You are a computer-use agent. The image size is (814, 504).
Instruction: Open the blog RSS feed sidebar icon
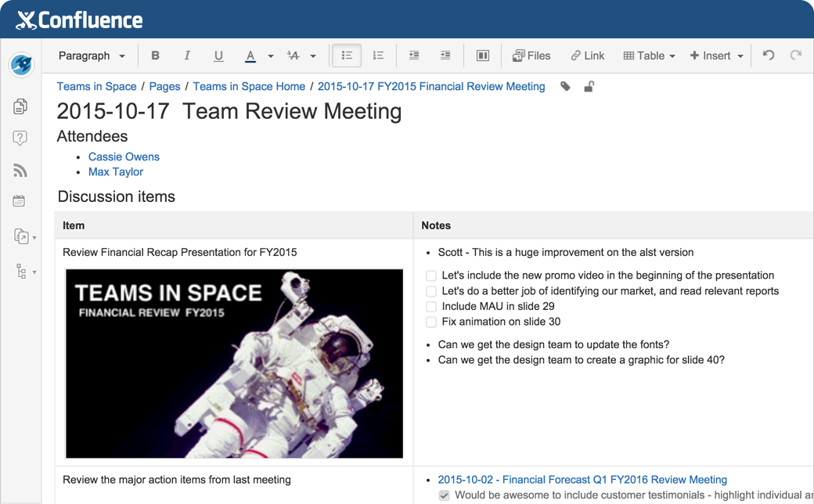click(20, 171)
